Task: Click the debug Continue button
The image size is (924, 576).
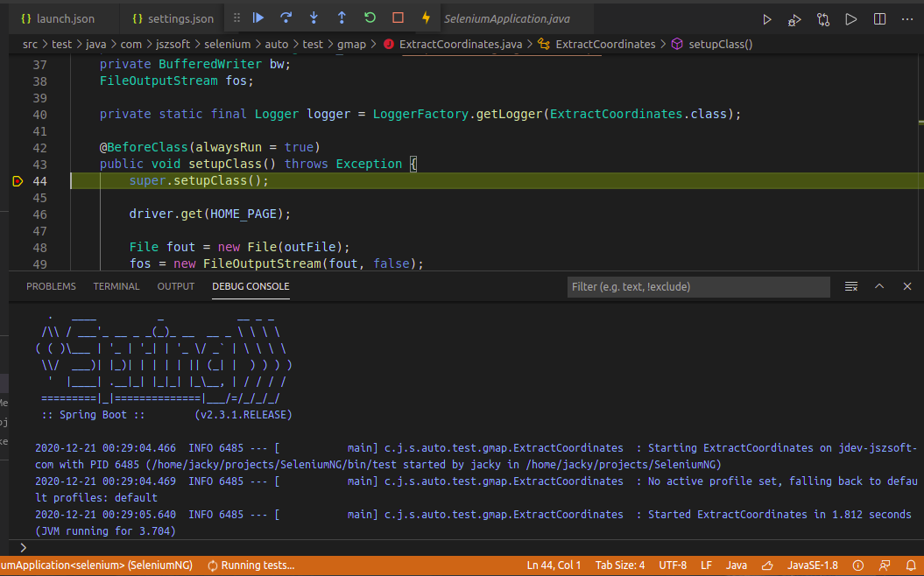Action: tap(258, 18)
